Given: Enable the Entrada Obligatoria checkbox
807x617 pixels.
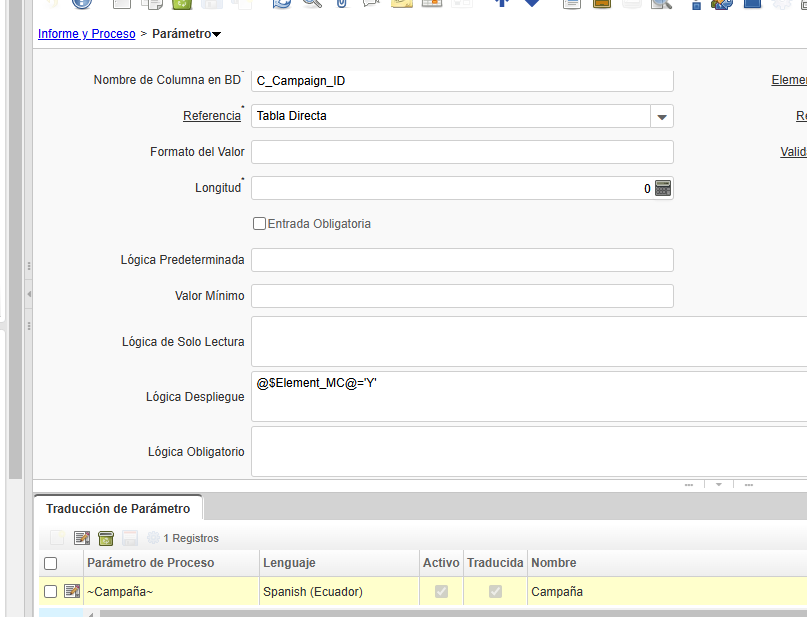Looking at the screenshot, I should tap(259, 224).
